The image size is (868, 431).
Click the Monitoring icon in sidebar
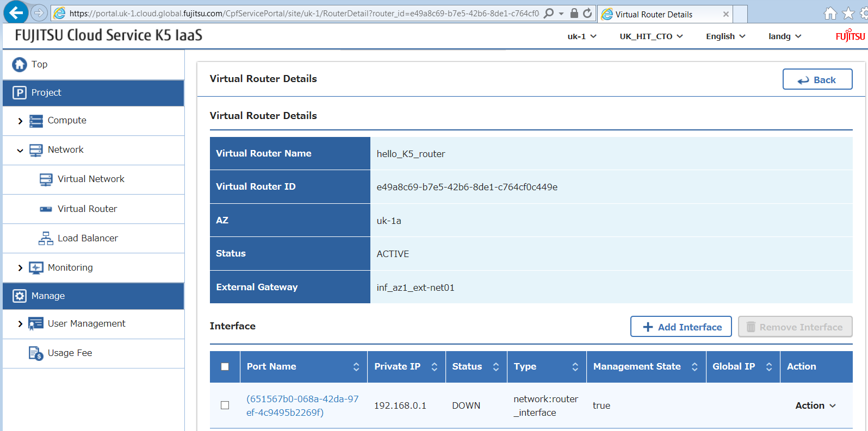coord(36,268)
